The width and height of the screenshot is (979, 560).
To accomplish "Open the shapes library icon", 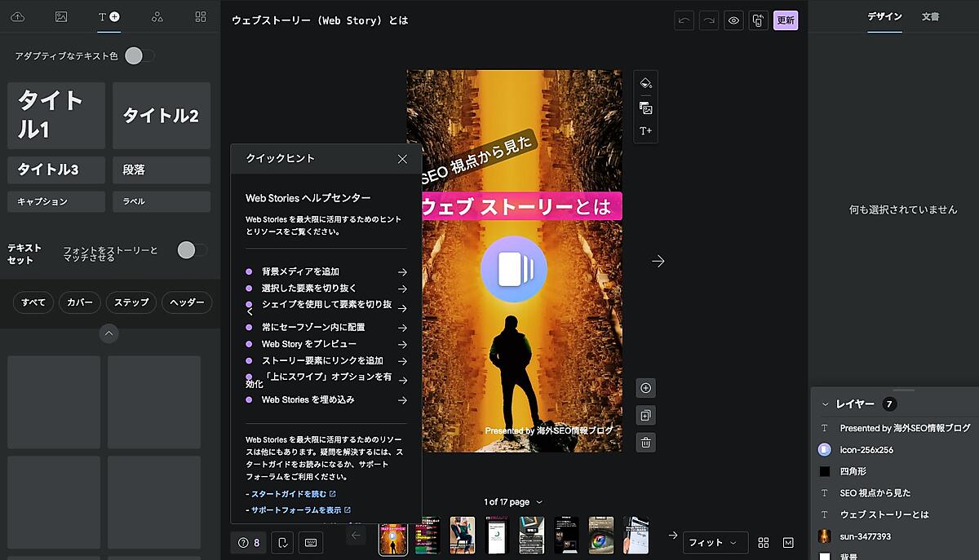I will [x=157, y=16].
